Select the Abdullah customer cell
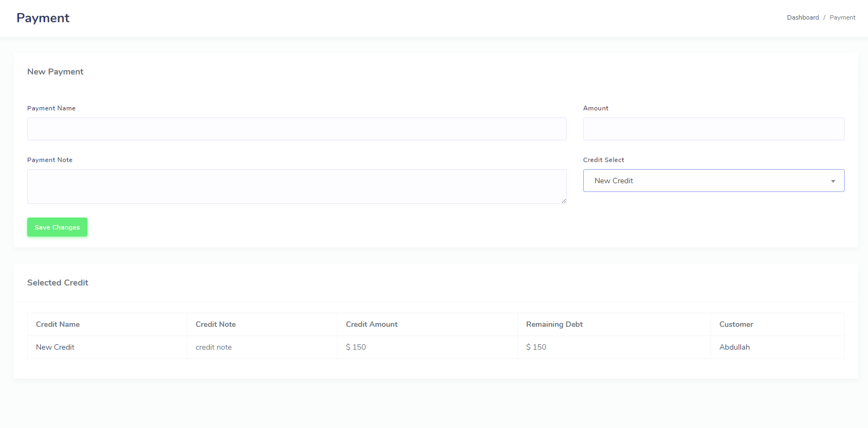This screenshot has width=868, height=428. coord(734,347)
